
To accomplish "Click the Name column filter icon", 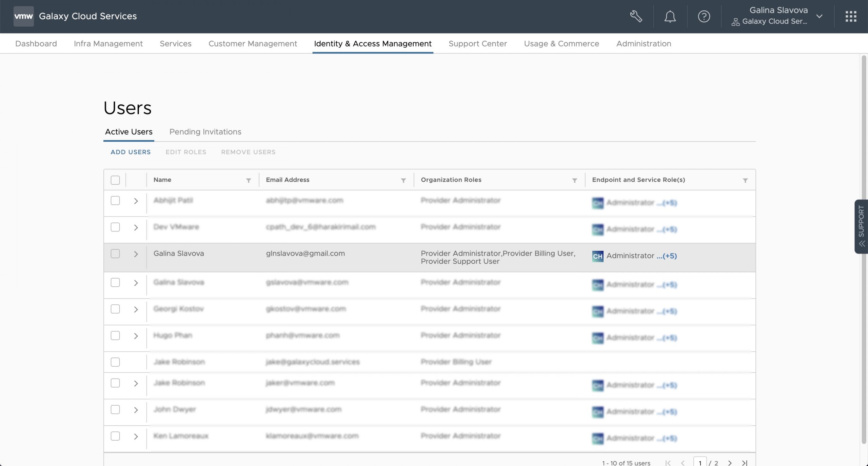I will click(249, 180).
